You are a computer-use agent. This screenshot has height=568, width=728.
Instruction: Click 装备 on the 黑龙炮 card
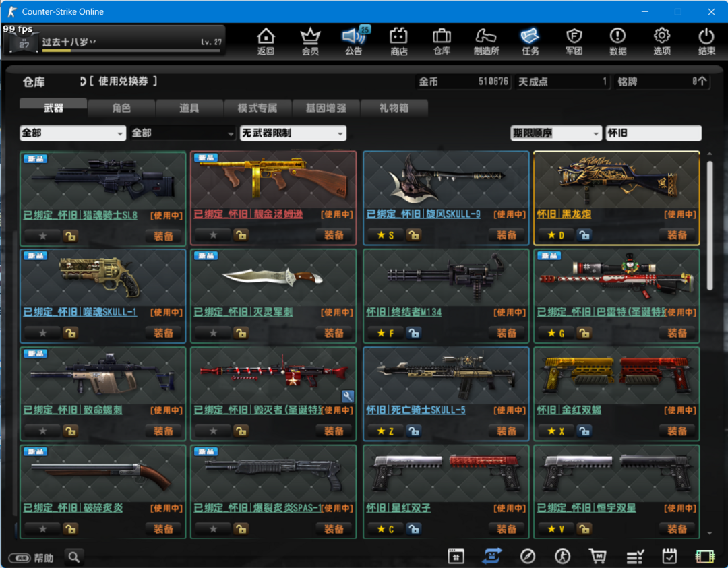677,234
